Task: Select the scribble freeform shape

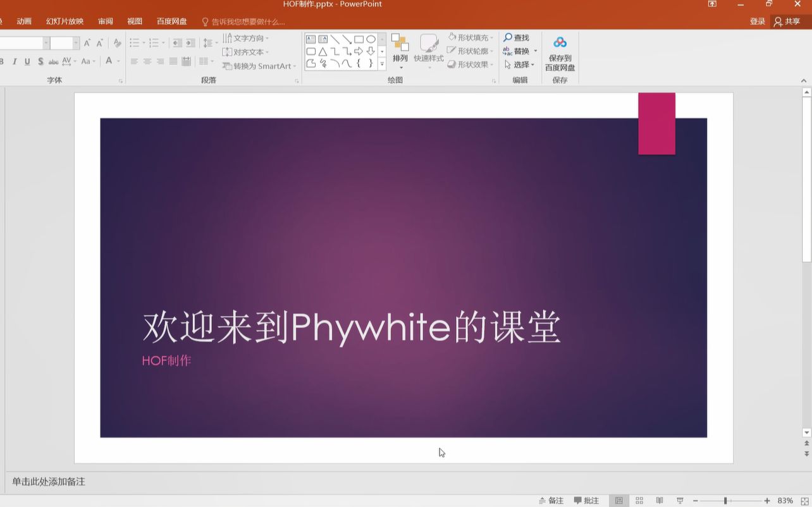Action: (x=323, y=63)
